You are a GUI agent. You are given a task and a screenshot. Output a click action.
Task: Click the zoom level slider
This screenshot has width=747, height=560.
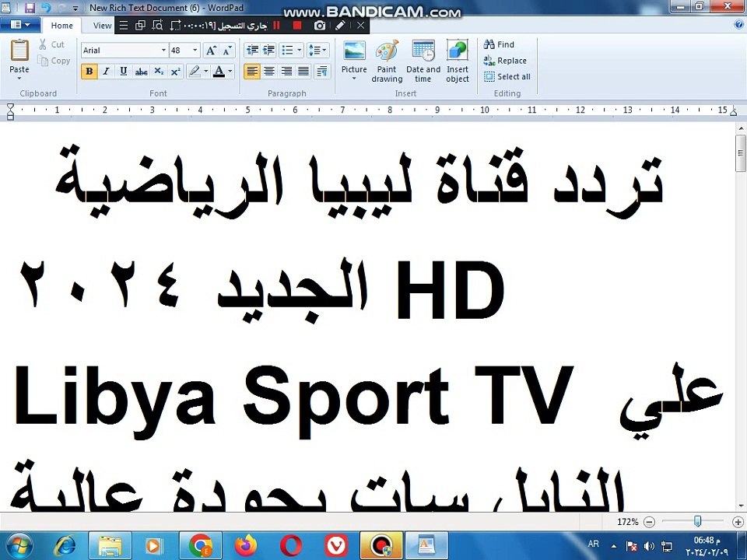(697, 521)
